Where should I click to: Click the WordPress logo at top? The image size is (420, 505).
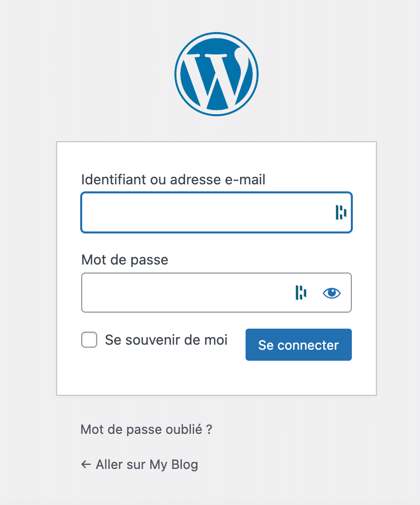click(x=217, y=74)
